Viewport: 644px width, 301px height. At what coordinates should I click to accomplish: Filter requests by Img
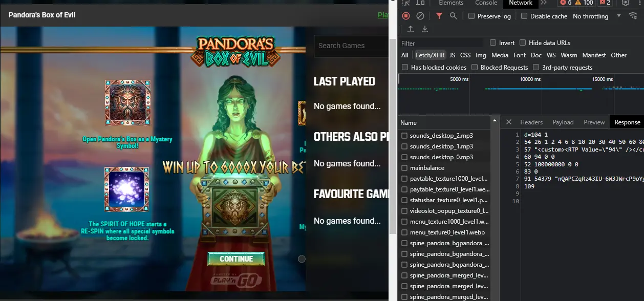point(481,55)
